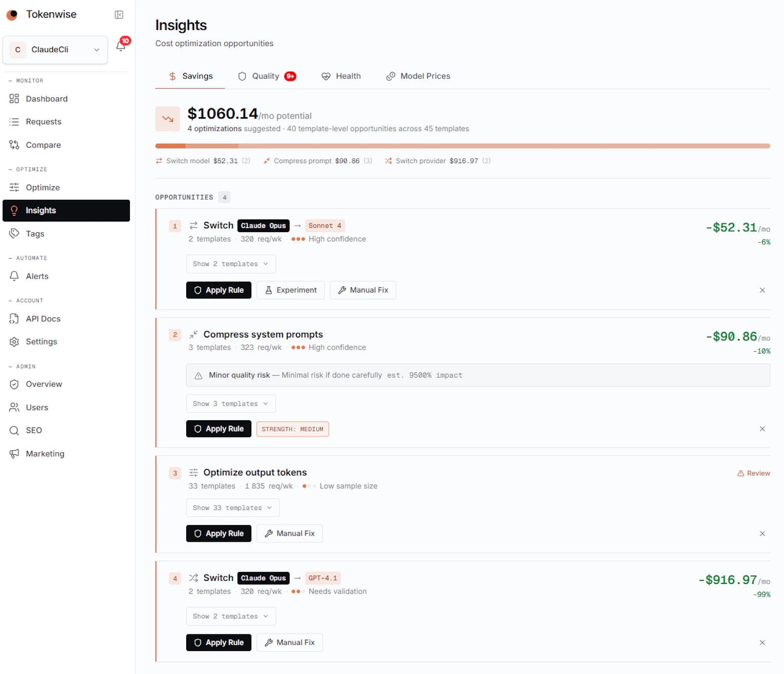This screenshot has width=784, height=674.
Task: Collapse the Account sidebar section
Action: click(x=26, y=301)
